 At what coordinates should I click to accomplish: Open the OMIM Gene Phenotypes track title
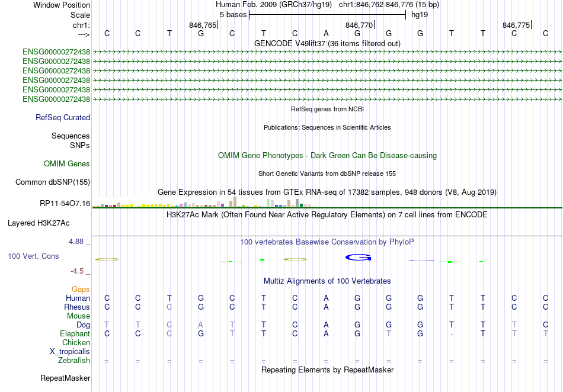point(327,155)
